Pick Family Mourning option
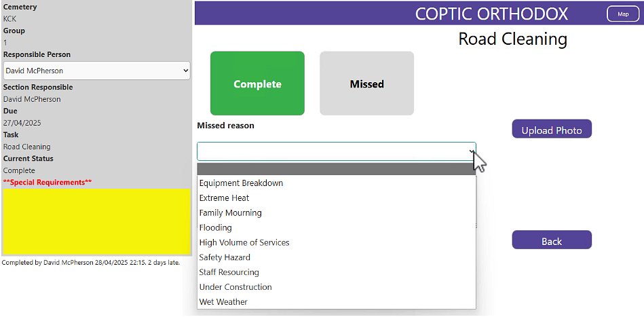Image resolution: width=644 pixels, height=317 pixels. tap(231, 213)
